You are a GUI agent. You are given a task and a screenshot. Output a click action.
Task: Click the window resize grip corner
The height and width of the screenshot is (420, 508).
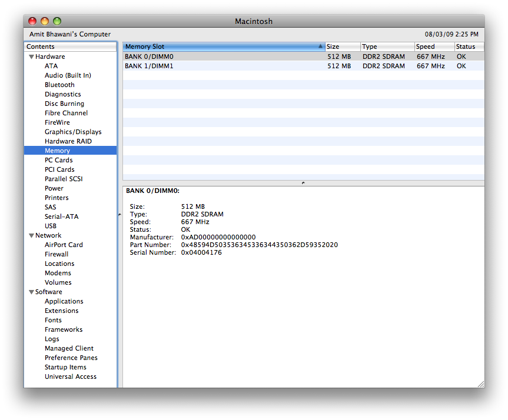pos(481,384)
